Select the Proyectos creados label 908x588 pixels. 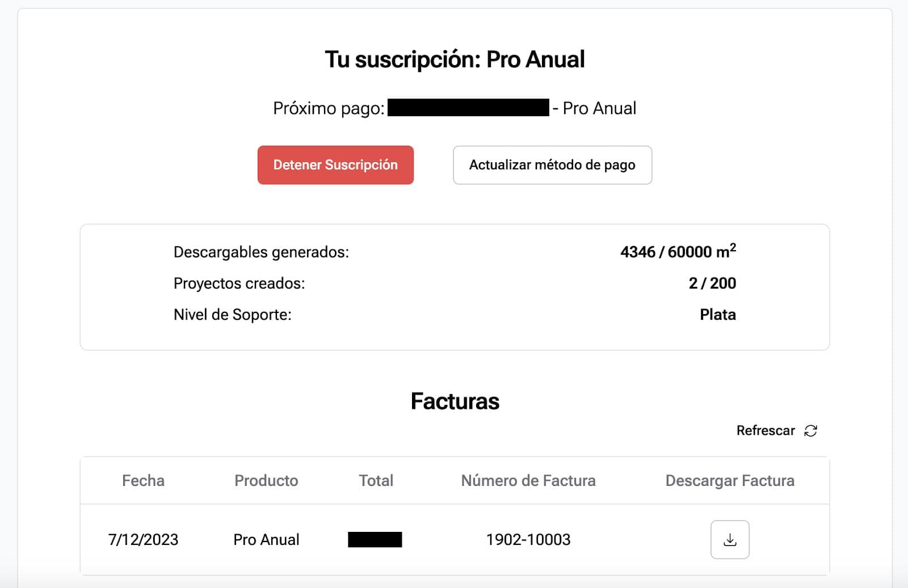pos(239,284)
